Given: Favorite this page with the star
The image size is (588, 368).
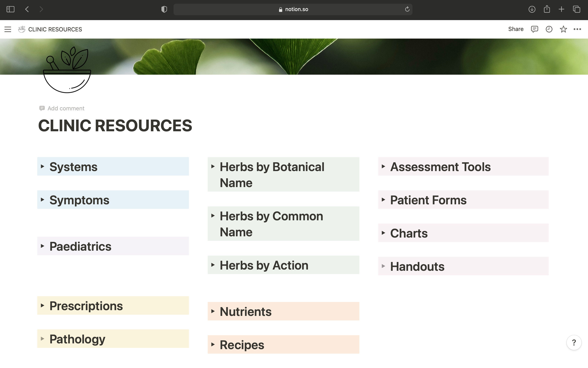Looking at the screenshot, I should tap(563, 29).
